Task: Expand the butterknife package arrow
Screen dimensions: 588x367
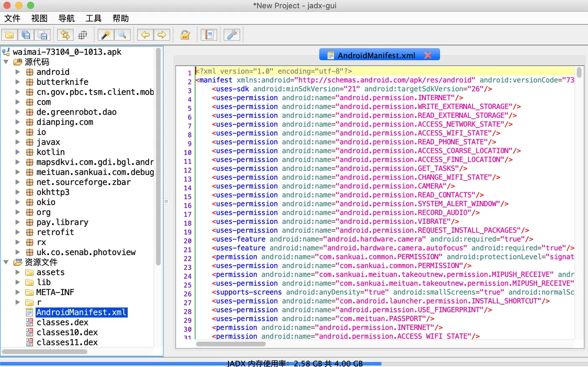Action: [18, 82]
